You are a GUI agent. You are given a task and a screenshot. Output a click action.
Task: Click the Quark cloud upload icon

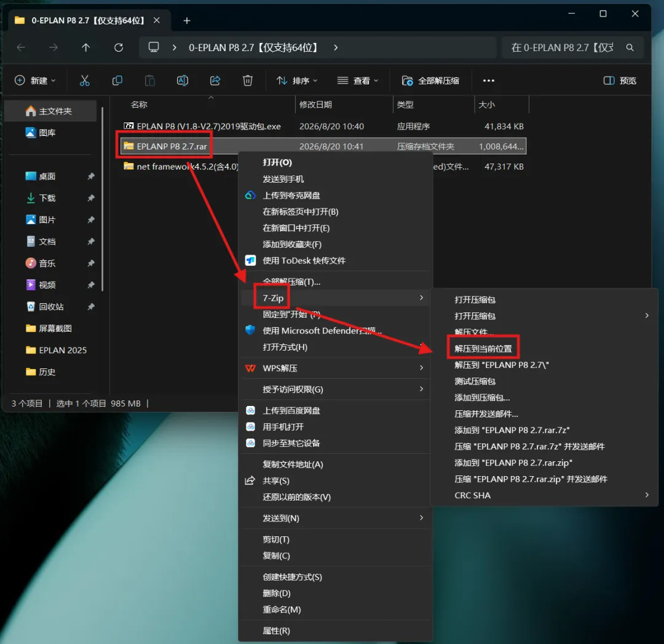(250, 196)
